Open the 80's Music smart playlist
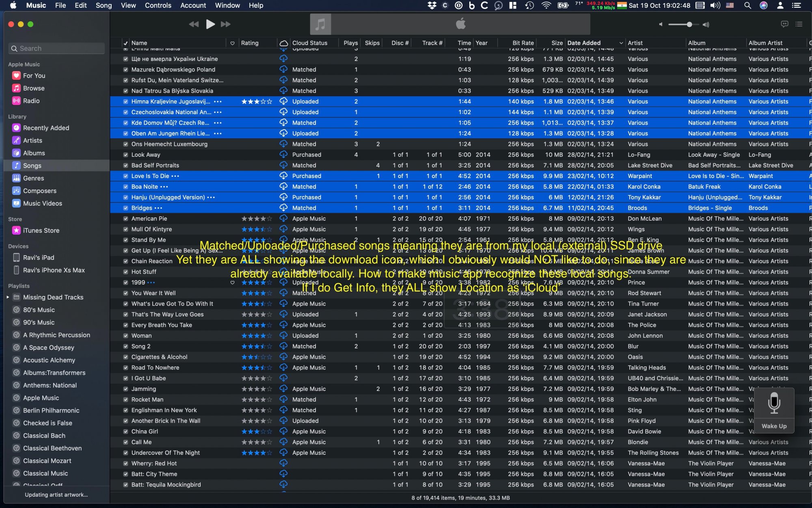 point(39,310)
